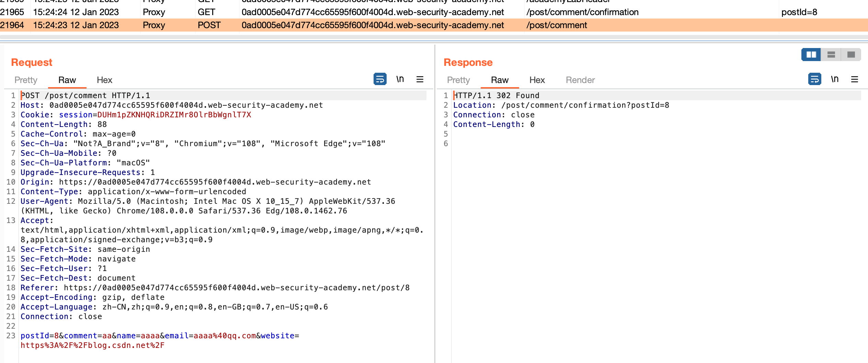Switch Request view to Pretty tab
The width and height of the screenshot is (868, 363).
coord(26,80)
